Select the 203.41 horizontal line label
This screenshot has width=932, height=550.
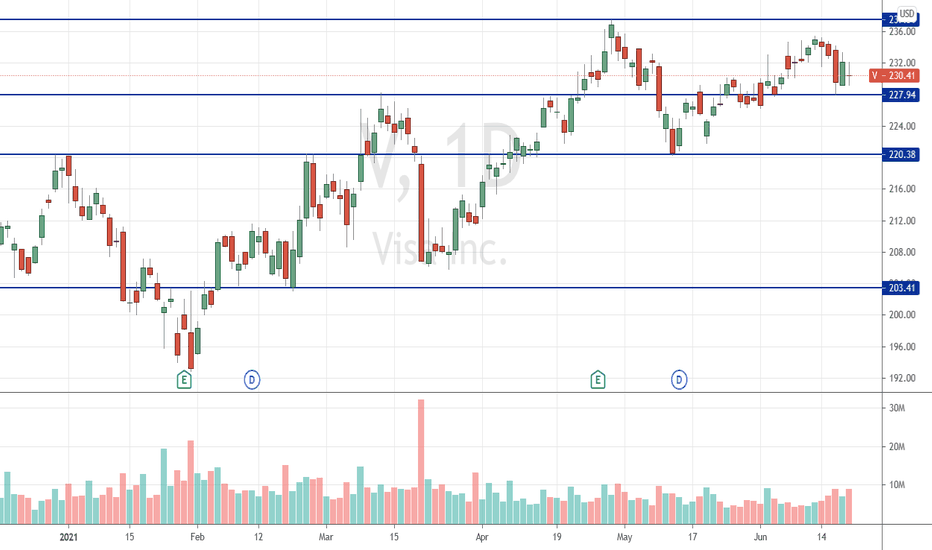(900, 288)
